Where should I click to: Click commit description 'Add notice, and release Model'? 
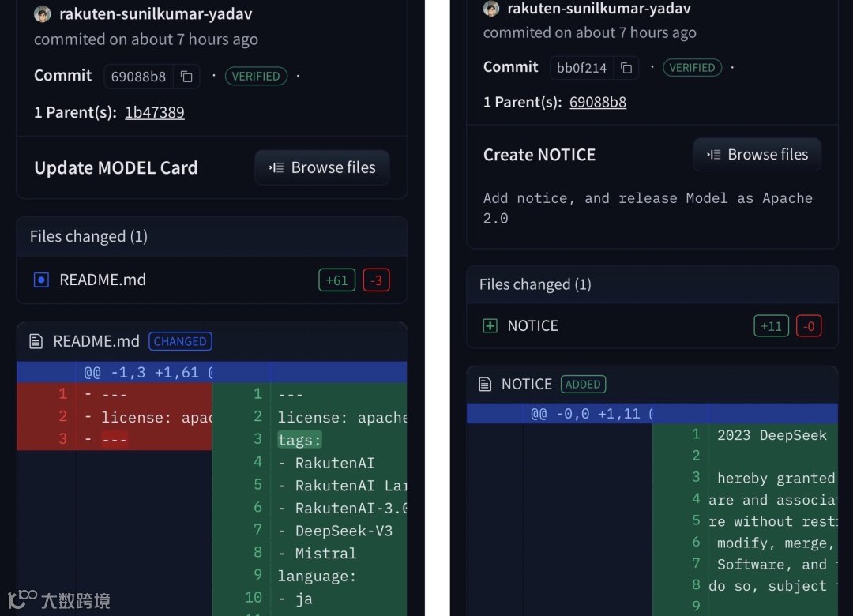coord(648,208)
